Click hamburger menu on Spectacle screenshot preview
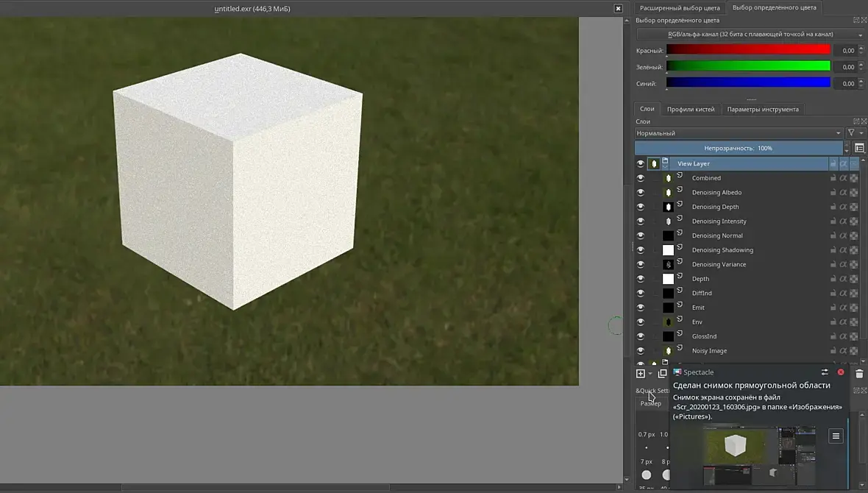868x493 pixels. (x=836, y=436)
